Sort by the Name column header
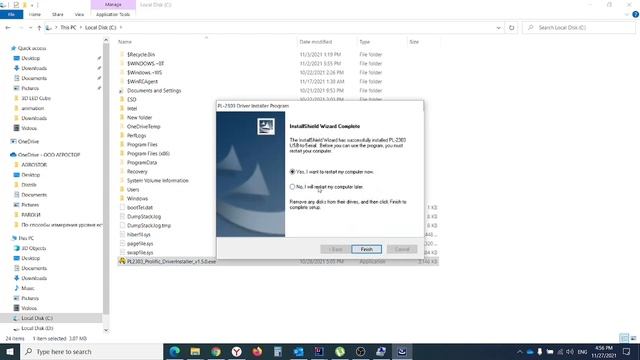 point(125,42)
